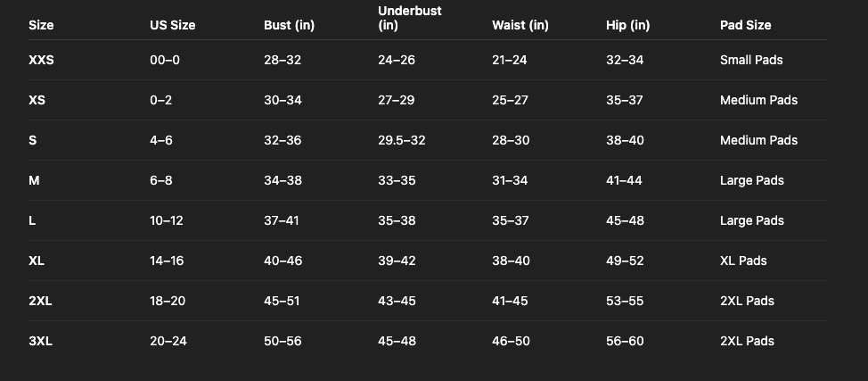Select the 31–34 waist measurement
This screenshot has width=868, height=381.
(x=510, y=180)
